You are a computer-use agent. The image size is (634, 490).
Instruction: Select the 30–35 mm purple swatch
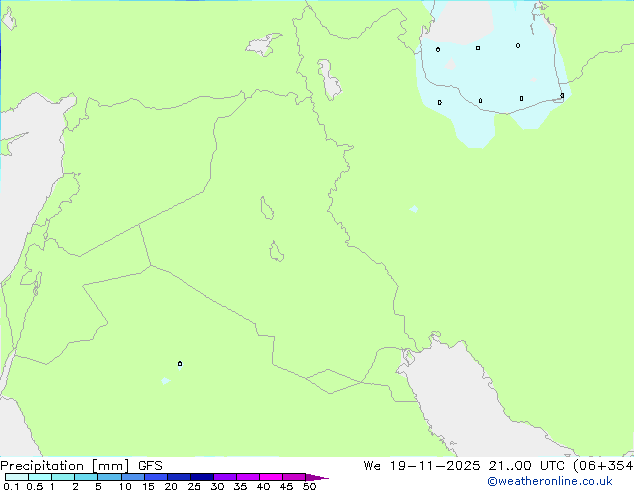point(224,477)
